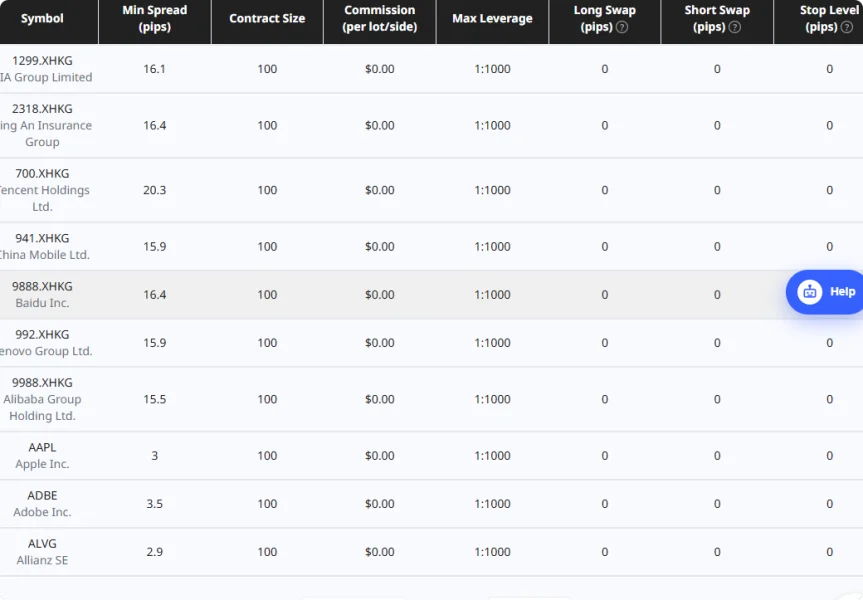Select the 700.XHKG Tencent Holdings symbol
The height and width of the screenshot is (600, 863).
pyautogui.click(x=42, y=190)
